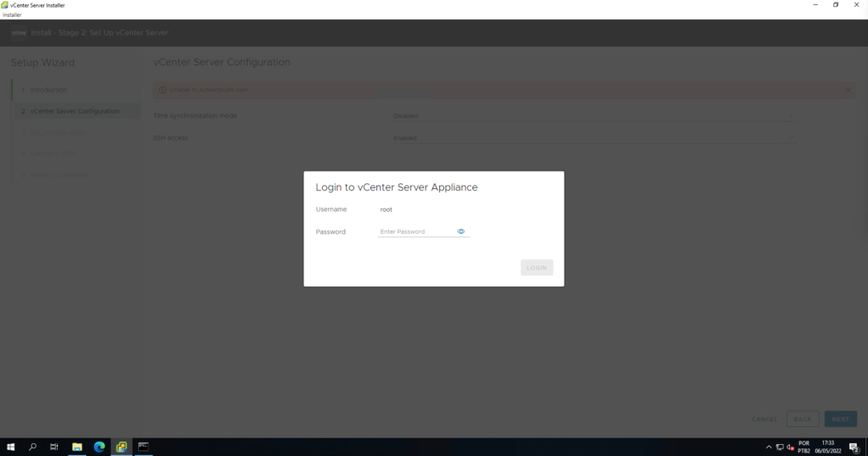The height and width of the screenshot is (456, 868).
Task: Open File Explorer from taskbar
Action: pos(77,447)
